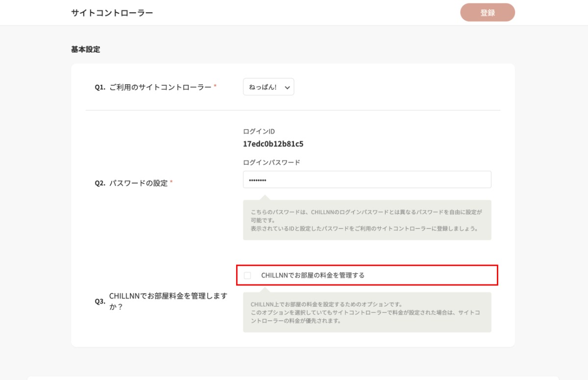This screenshot has width=588, height=380.
Task: Click the login ID value 17edc0b12b81c5
Action: click(273, 144)
